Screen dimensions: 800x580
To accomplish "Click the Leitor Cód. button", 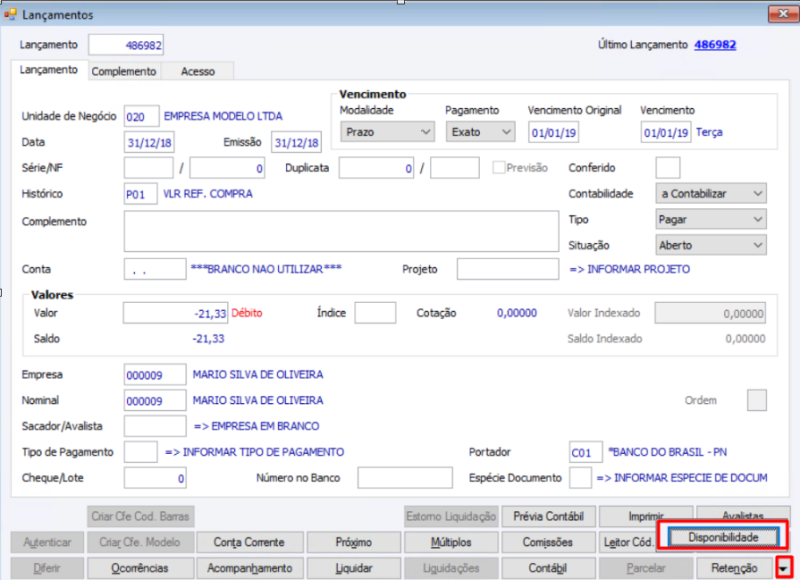I will pyautogui.click(x=629, y=542).
